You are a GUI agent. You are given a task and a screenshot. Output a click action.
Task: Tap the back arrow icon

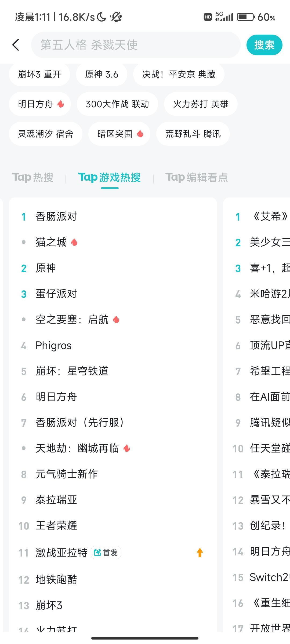coord(16,45)
